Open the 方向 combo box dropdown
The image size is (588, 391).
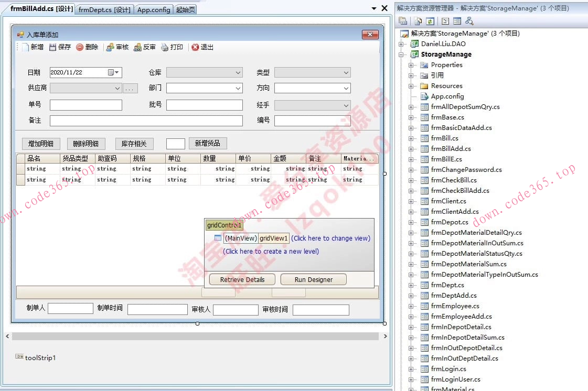click(346, 89)
